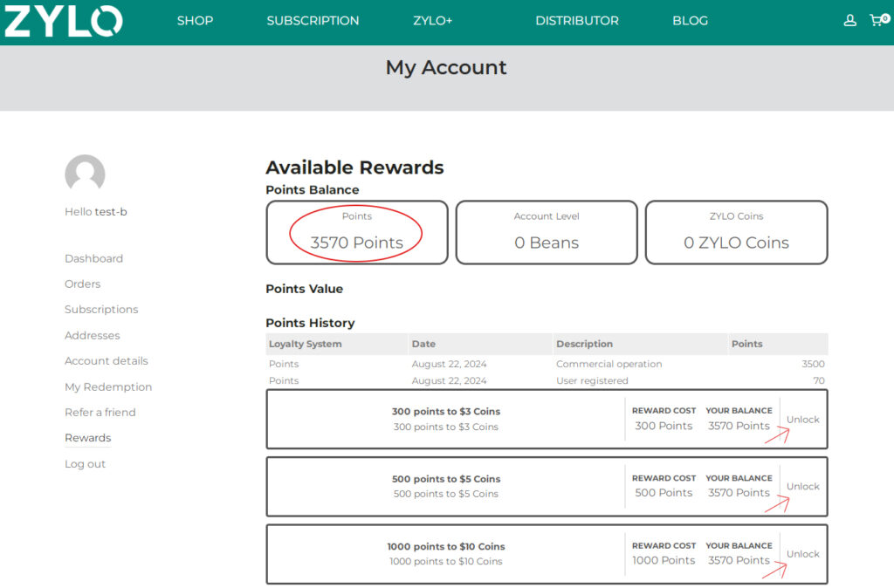Open Account details page
Screen dimensions: 894x588
(x=106, y=361)
